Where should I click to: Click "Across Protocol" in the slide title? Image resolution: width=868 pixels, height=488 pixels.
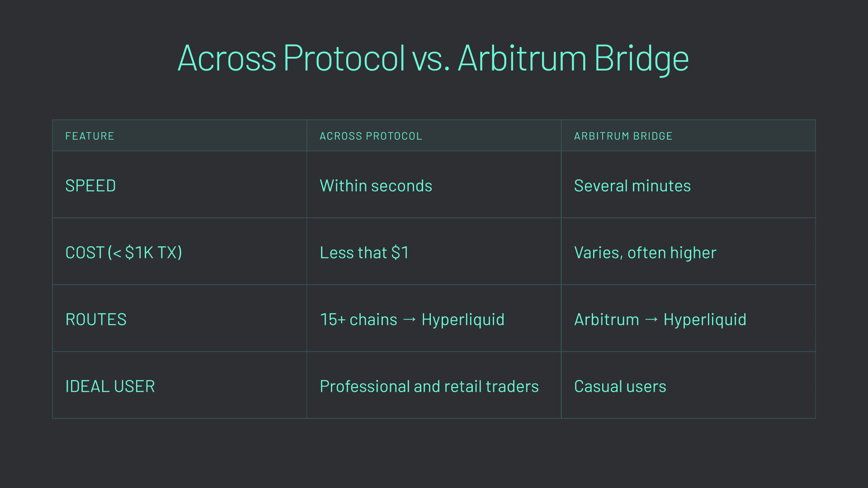[x=291, y=58]
